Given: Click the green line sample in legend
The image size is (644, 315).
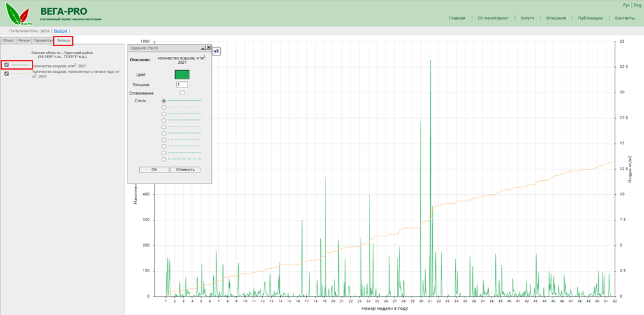Looking at the screenshot, I should (x=21, y=65).
